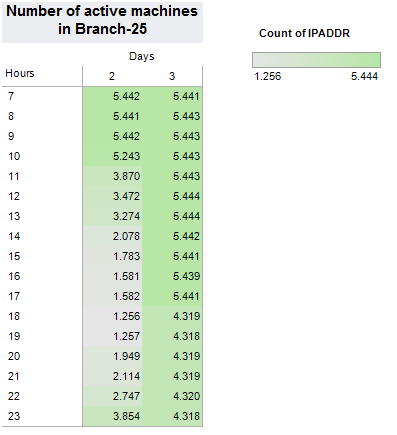Click the Days column header

(142, 56)
